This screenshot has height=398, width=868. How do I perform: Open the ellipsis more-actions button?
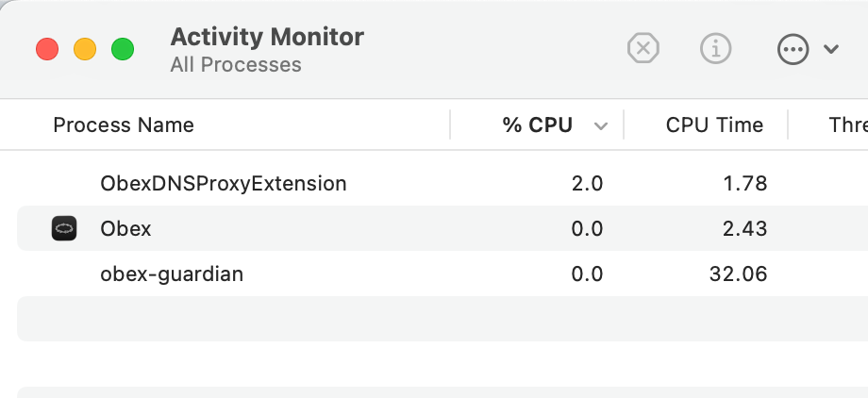793,49
